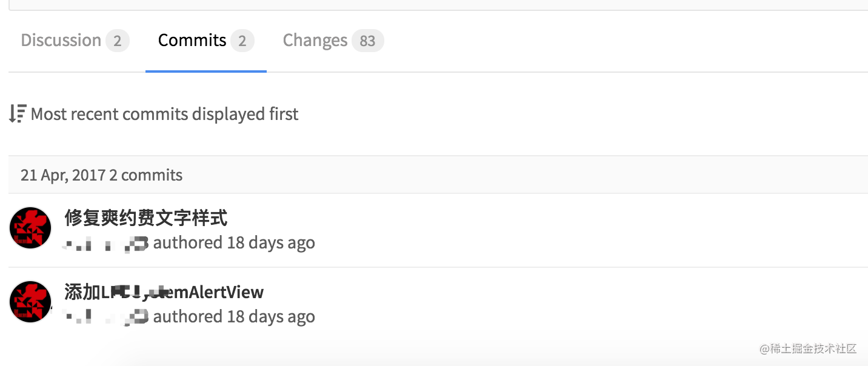Click the 稀土掘金技术社区 watermark

[x=808, y=348]
